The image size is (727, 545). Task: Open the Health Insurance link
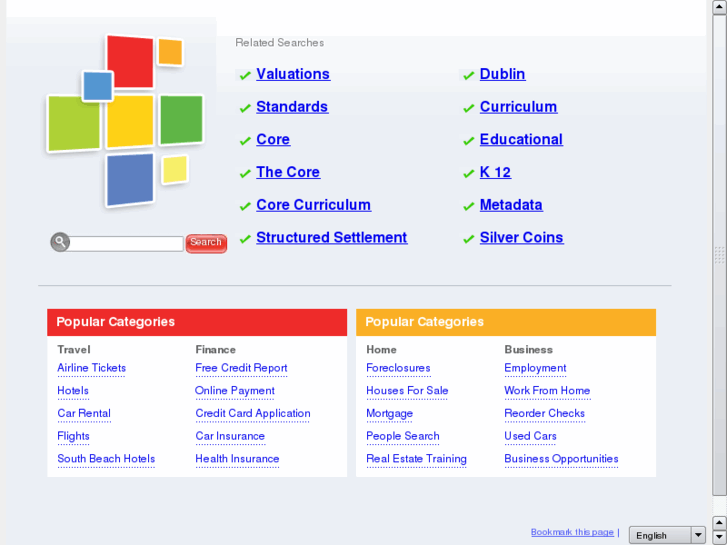click(x=237, y=459)
